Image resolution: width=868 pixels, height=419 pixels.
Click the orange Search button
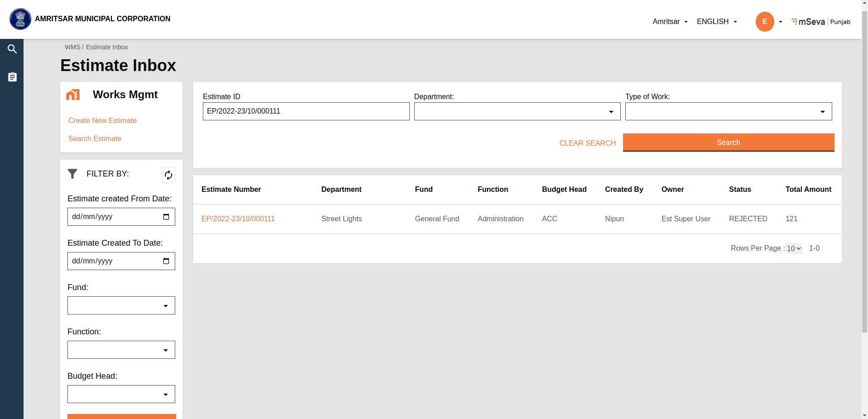point(728,143)
